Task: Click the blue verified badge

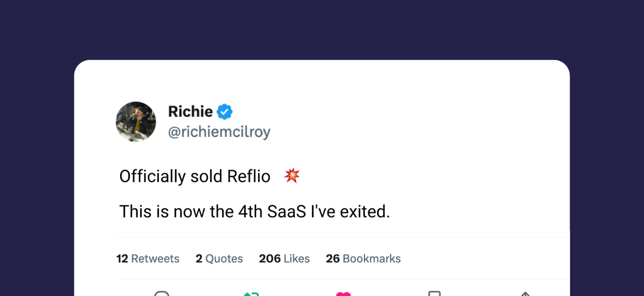Action: click(225, 112)
